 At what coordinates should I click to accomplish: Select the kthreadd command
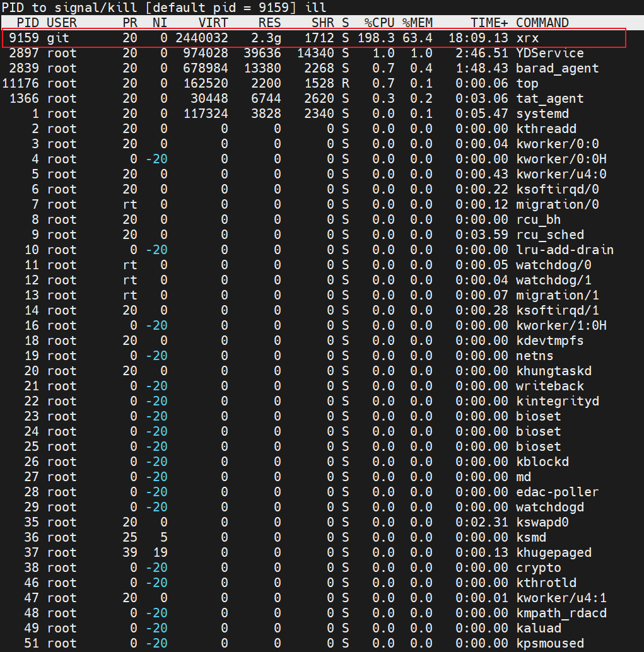[546, 129]
